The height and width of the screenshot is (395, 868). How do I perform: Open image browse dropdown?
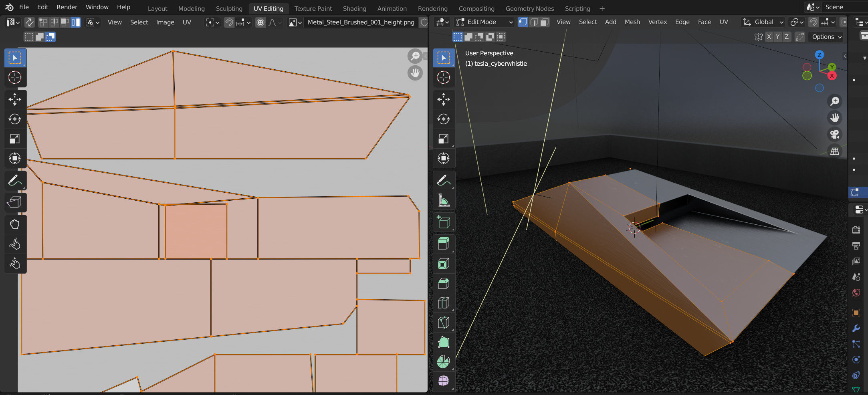295,22
